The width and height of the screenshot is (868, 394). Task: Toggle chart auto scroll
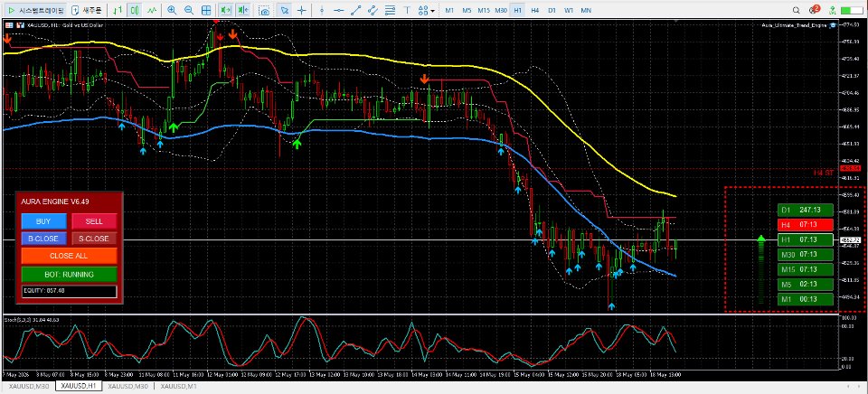coord(225,10)
